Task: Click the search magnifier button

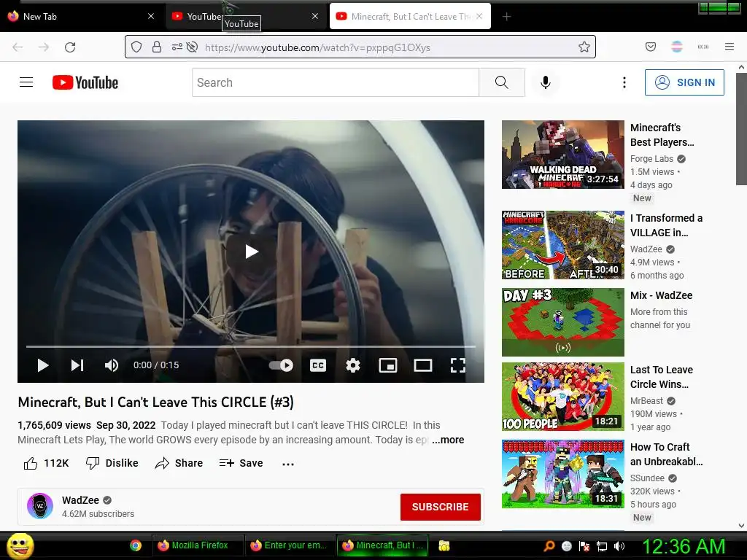Action: pyautogui.click(x=502, y=82)
